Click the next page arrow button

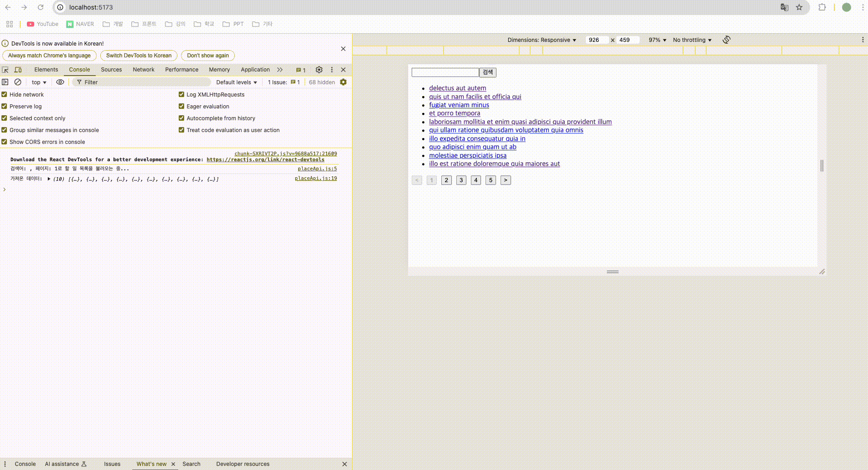(506, 180)
